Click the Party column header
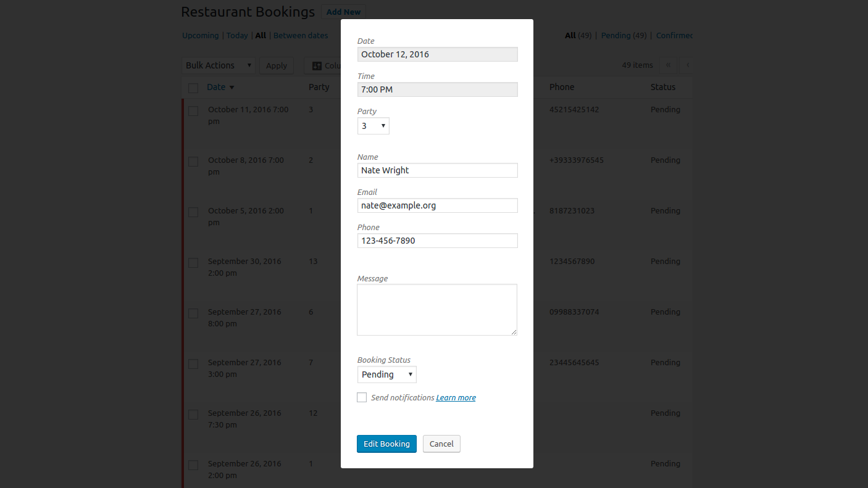Image resolution: width=868 pixels, height=488 pixels. [x=319, y=87]
